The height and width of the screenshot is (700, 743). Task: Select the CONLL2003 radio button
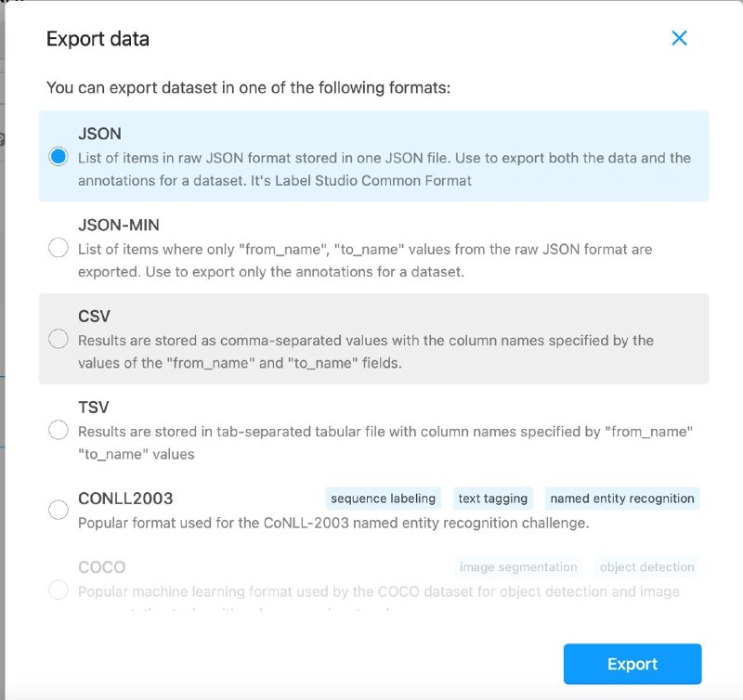(x=59, y=510)
